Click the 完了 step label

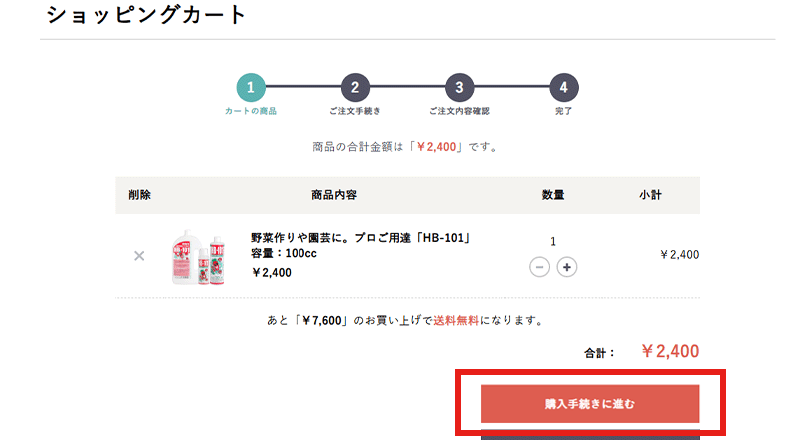tap(564, 111)
